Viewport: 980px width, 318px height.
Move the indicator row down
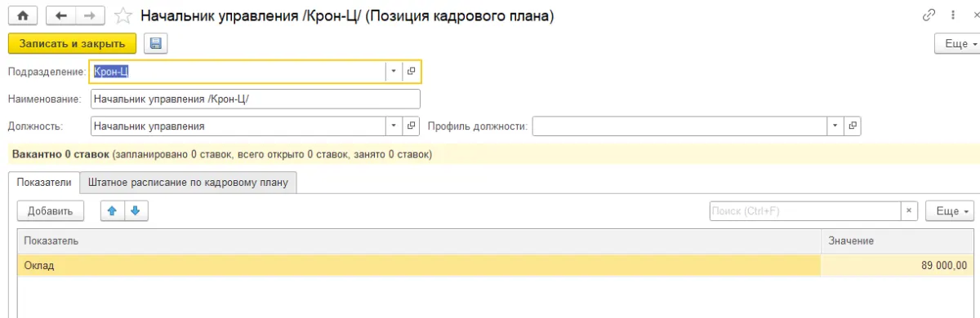coord(136,210)
